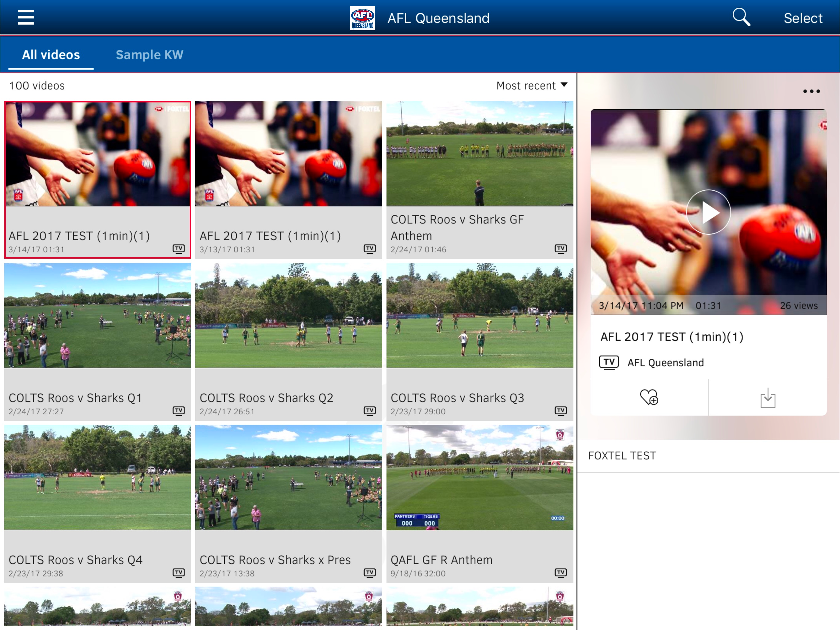Open AFL 2017 TEST thumbnail dated 3/14/17
The image size is (840, 630).
tap(97, 154)
